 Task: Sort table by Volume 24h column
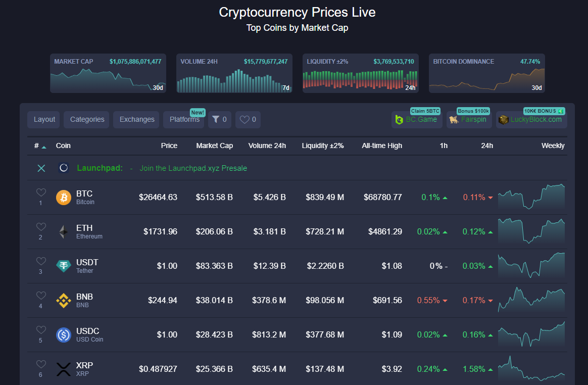(x=267, y=146)
